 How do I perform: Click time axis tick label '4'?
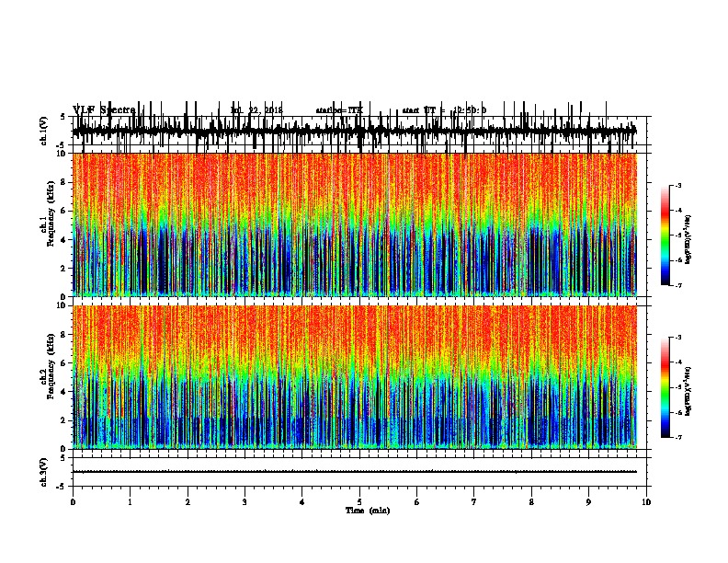pos(302,502)
